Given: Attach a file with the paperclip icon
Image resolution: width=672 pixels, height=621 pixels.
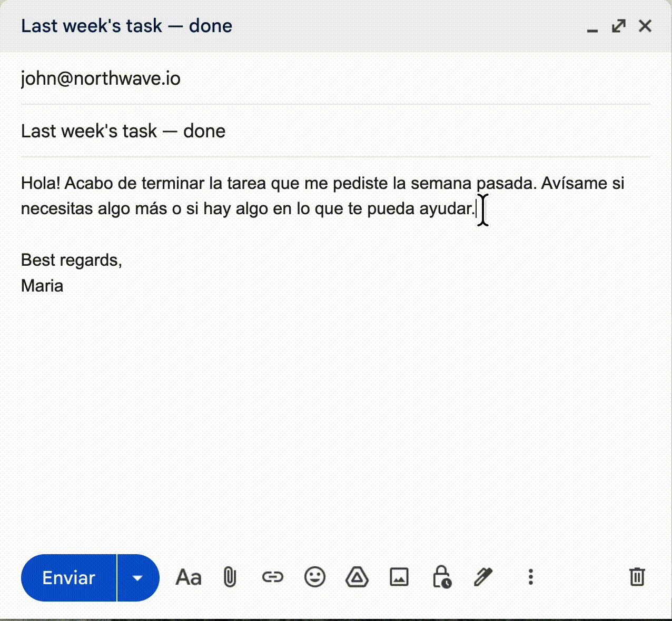Looking at the screenshot, I should tap(230, 578).
